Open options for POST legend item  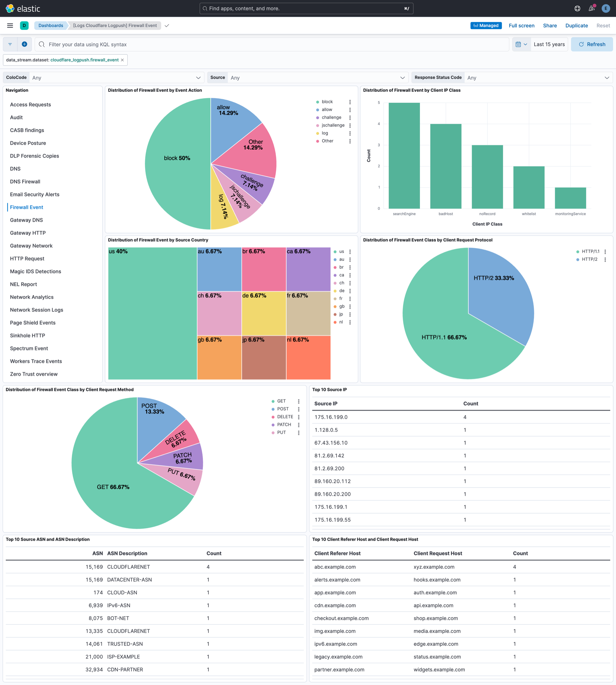pos(298,409)
